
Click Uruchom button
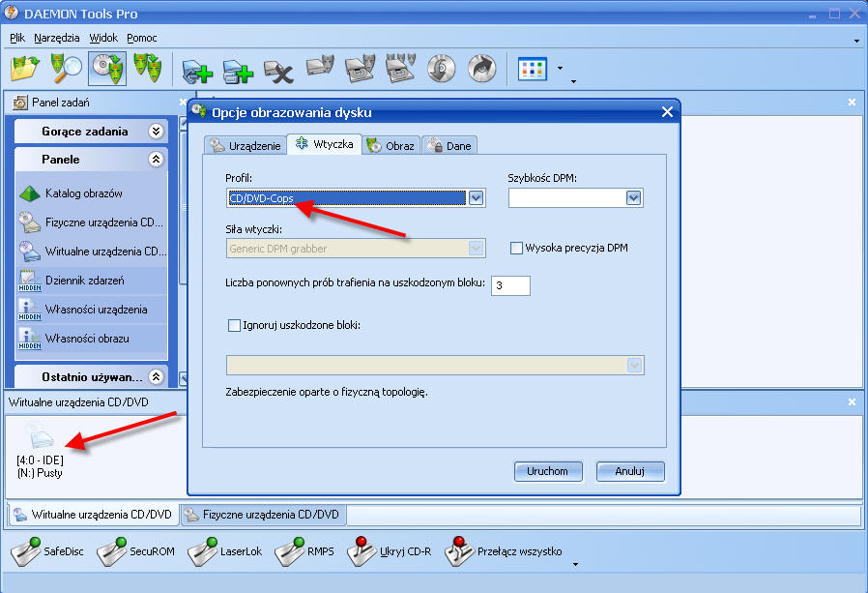pyautogui.click(x=548, y=472)
